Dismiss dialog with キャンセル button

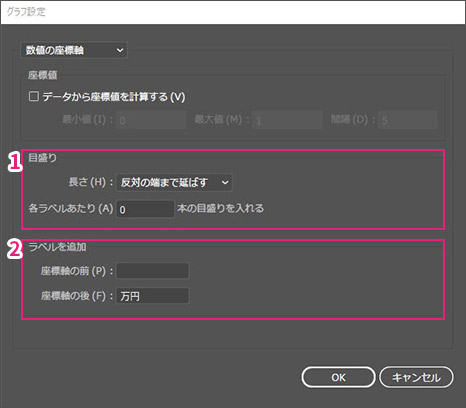(x=416, y=377)
